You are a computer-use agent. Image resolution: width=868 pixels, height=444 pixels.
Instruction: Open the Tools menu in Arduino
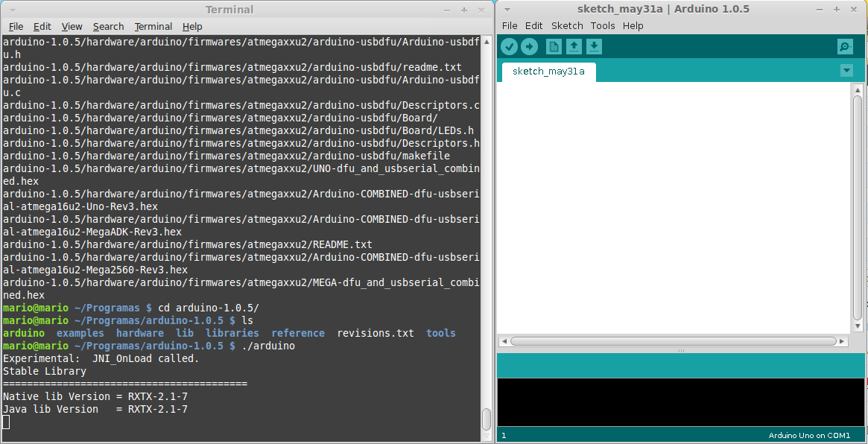click(x=602, y=25)
